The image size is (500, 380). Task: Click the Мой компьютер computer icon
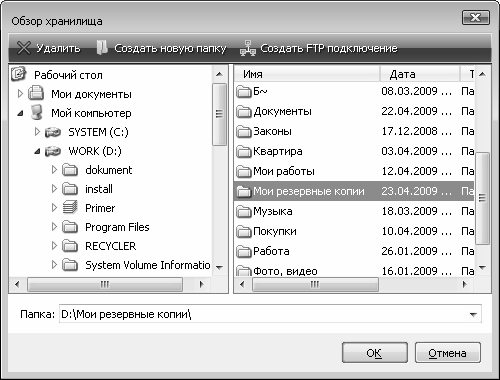[36, 112]
